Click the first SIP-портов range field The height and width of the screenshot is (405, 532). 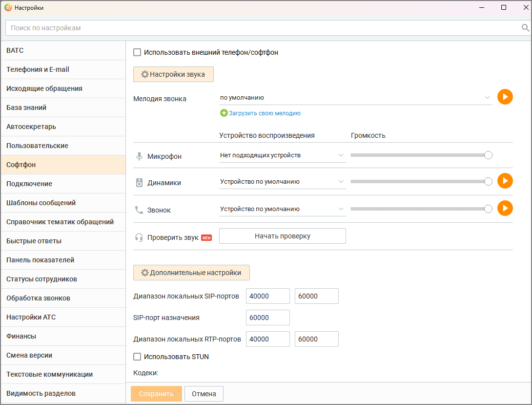coord(267,296)
